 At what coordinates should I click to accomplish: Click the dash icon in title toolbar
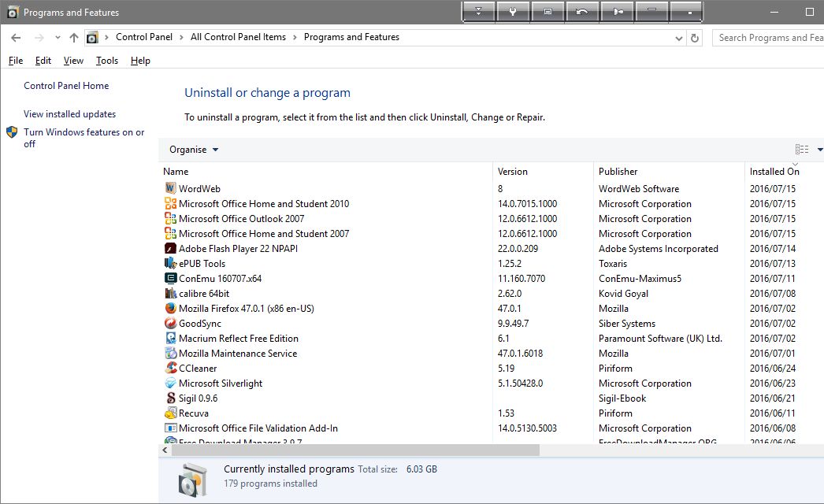coord(651,12)
